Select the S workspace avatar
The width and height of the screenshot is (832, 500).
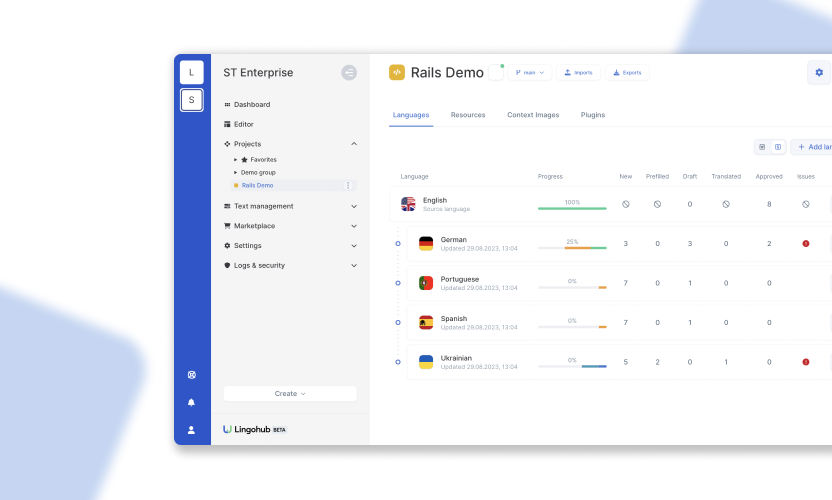pos(192,100)
